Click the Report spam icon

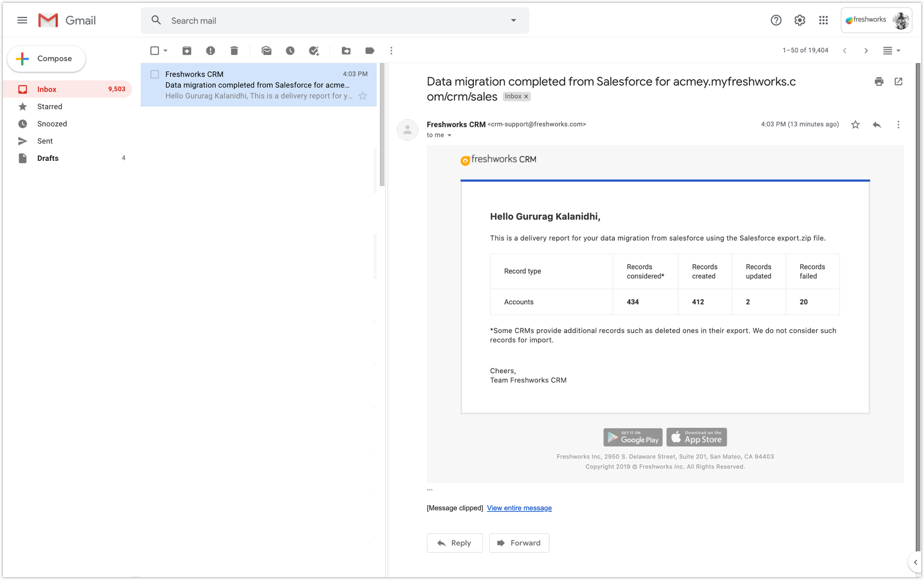[x=210, y=51]
